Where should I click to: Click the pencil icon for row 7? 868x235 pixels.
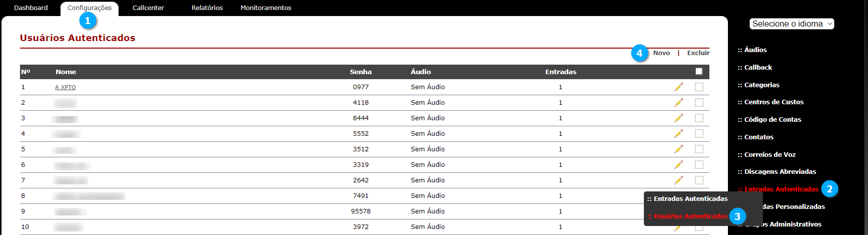(678, 180)
